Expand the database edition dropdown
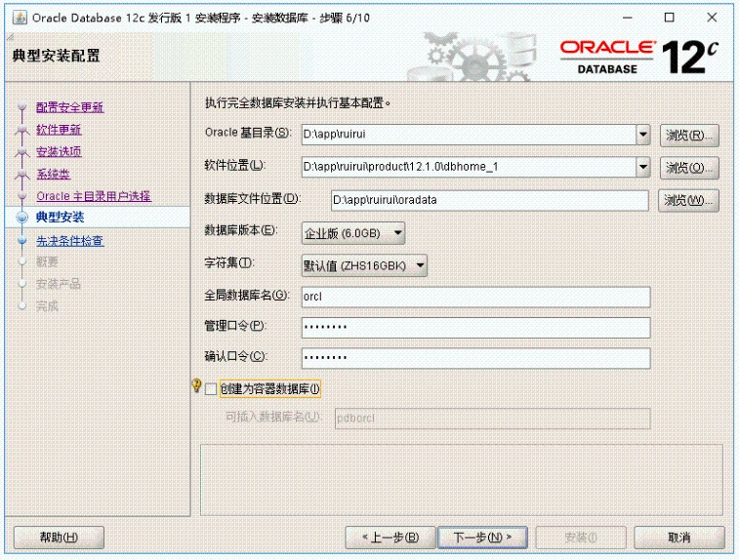 (353, 233)
